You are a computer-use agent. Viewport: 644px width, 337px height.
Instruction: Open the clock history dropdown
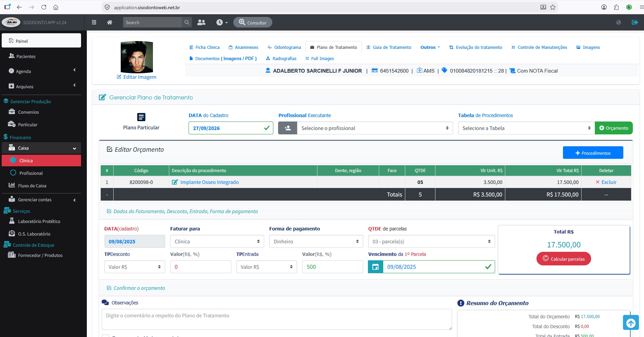pyautogui.click(x=222, y=22)
